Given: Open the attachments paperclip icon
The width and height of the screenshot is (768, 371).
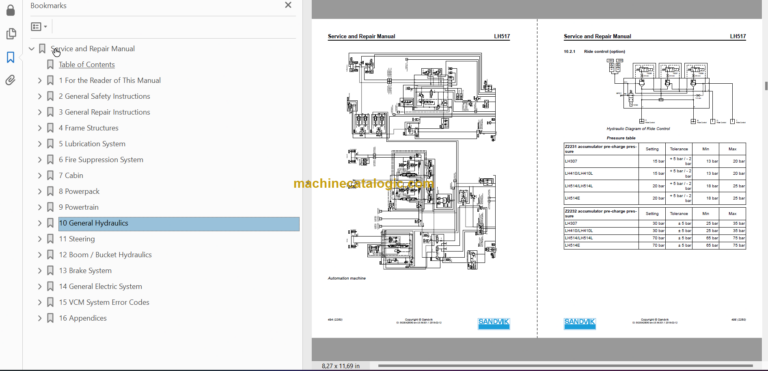Looking at the screenshot, I should tap(10, 80).
